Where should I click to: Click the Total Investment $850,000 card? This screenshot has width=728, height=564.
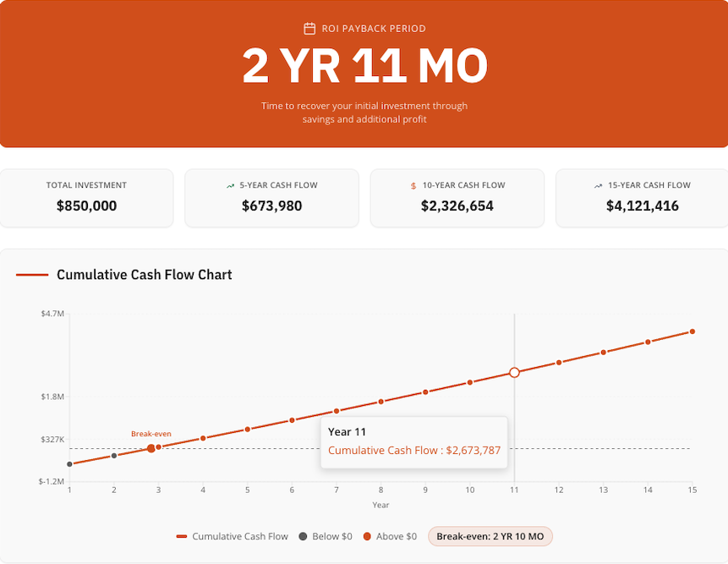click(x=86, y=198)
